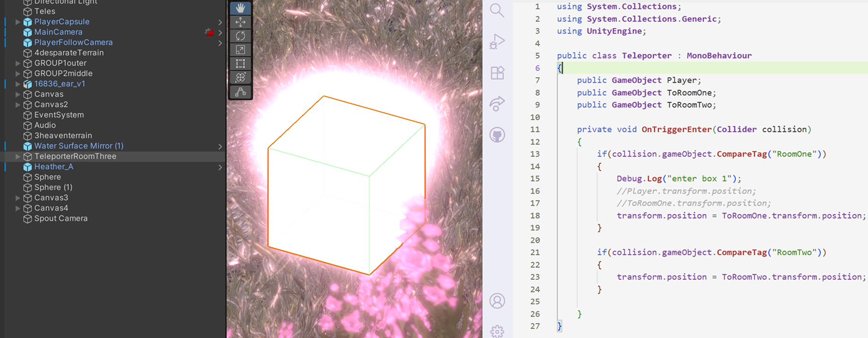This screenshot has width=868, height=338.
Task: Select 3heaventerrain in the hierarchy
Action: [x=63, y=136]
